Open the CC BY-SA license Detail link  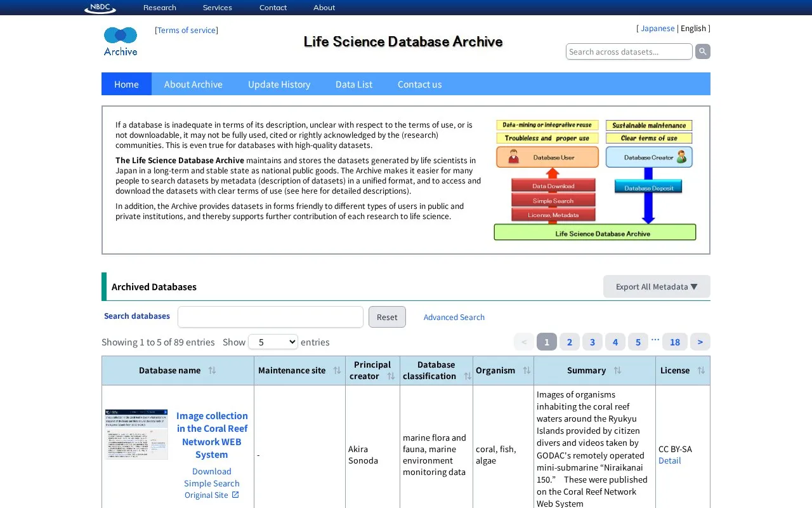click(x=669, y=460)
